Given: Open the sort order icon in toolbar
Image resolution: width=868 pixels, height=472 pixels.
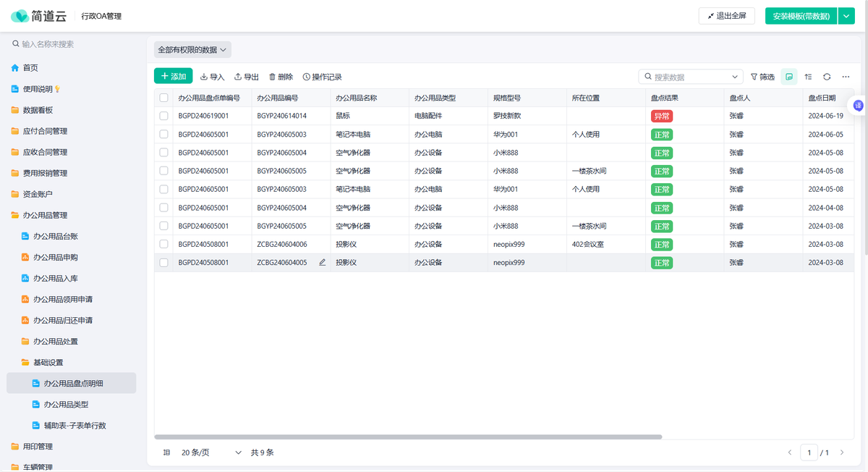Looking at the screenshot, I should point(808,77).
